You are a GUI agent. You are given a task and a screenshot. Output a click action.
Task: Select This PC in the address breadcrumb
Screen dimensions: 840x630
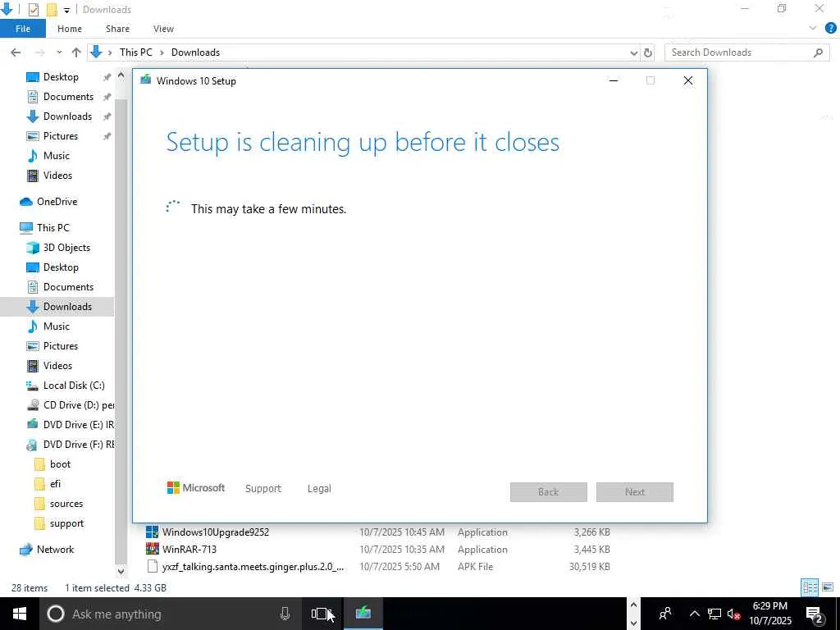[136, 52]
